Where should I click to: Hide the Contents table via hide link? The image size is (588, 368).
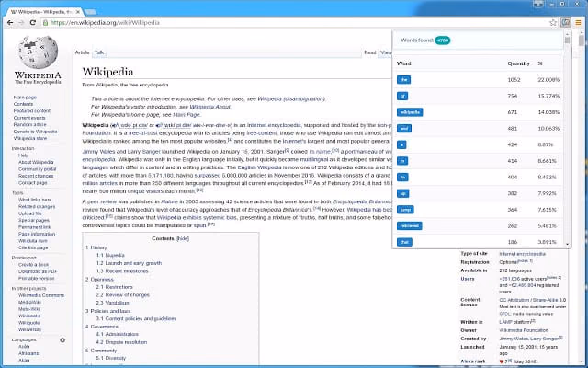tap(183, 238)
